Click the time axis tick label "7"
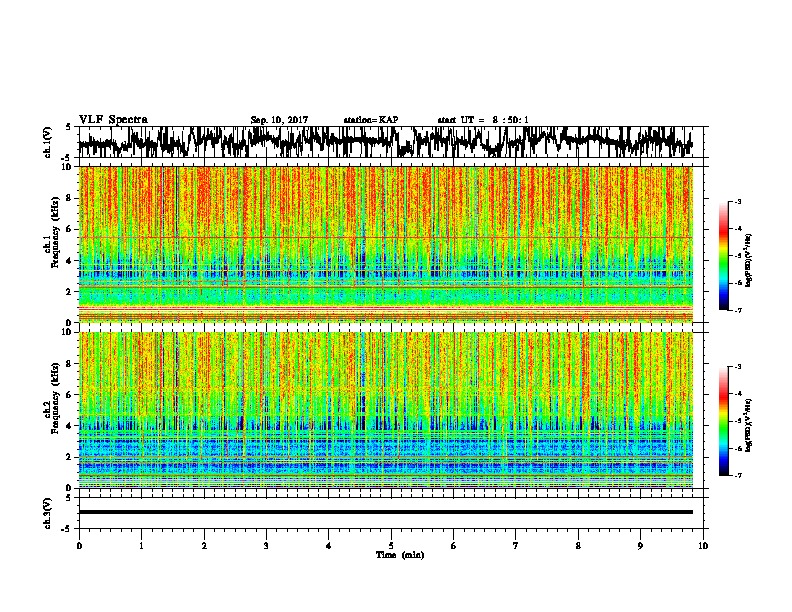Image resolution: width=792 pixels, height=612 pixels. tap(516, 546)
